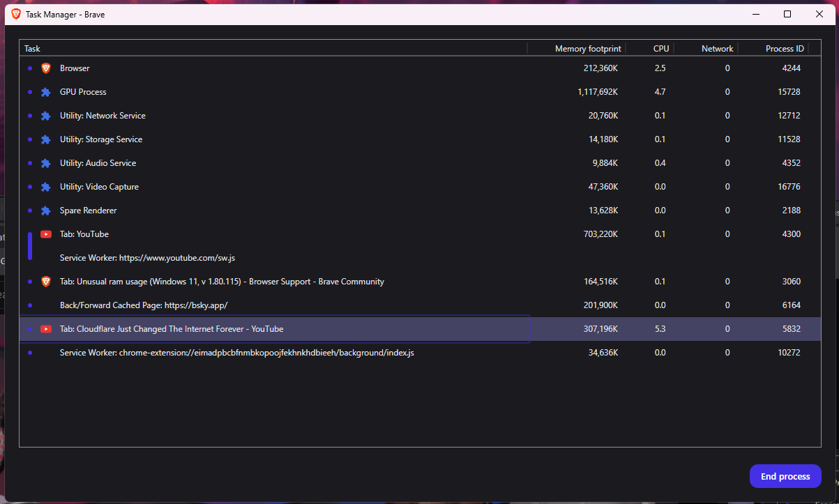The width and height of the screenshot is (839, 504).
Task: Click the 307,196K memory value
Action: [600, 329]
